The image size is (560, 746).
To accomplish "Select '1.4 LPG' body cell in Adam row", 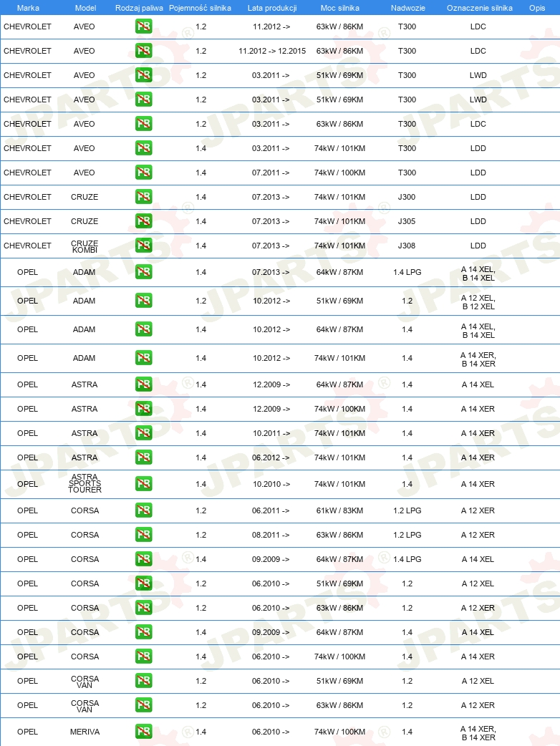I will click(407, 272).
